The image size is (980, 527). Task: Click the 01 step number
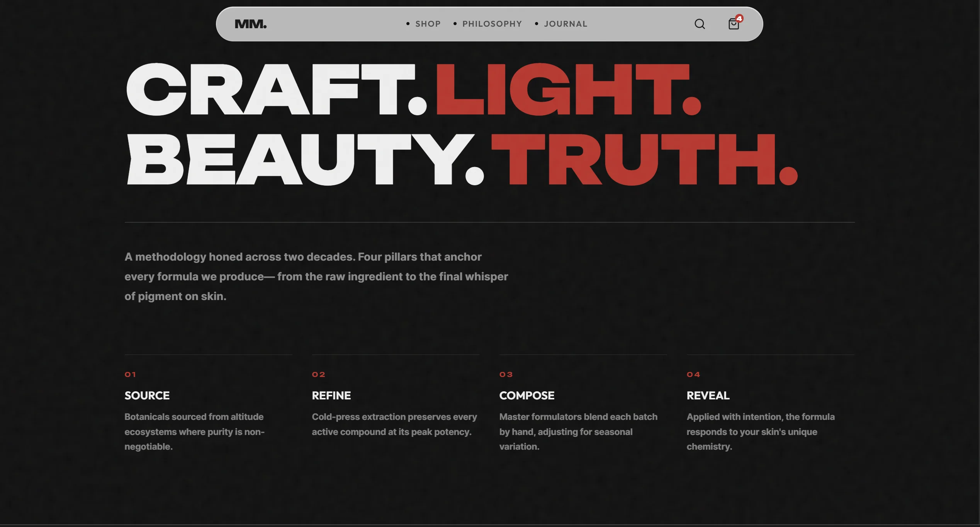(130, 374)
